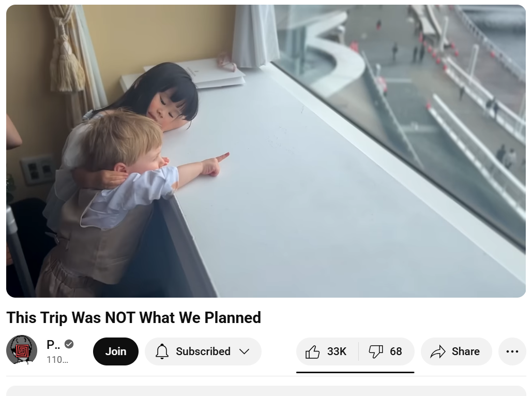
Task: Click the thumbs-up like icon
Action: pyautogui.click(x=312, y=351)
